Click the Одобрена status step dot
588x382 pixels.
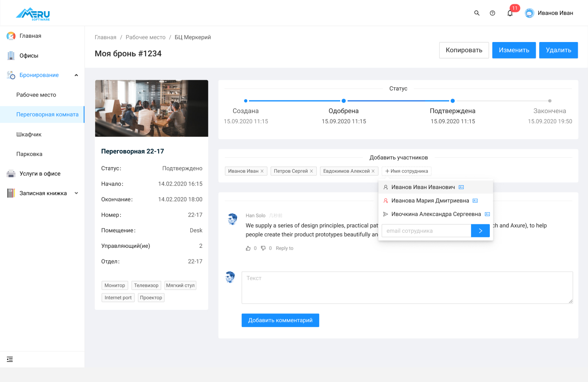(344, 101)
